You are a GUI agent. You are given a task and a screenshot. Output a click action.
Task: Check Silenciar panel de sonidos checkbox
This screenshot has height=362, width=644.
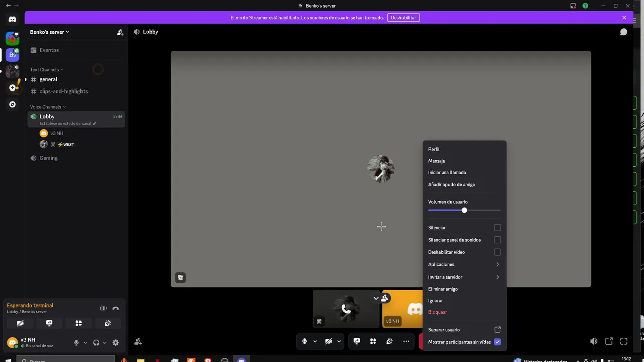coord(497,240)
